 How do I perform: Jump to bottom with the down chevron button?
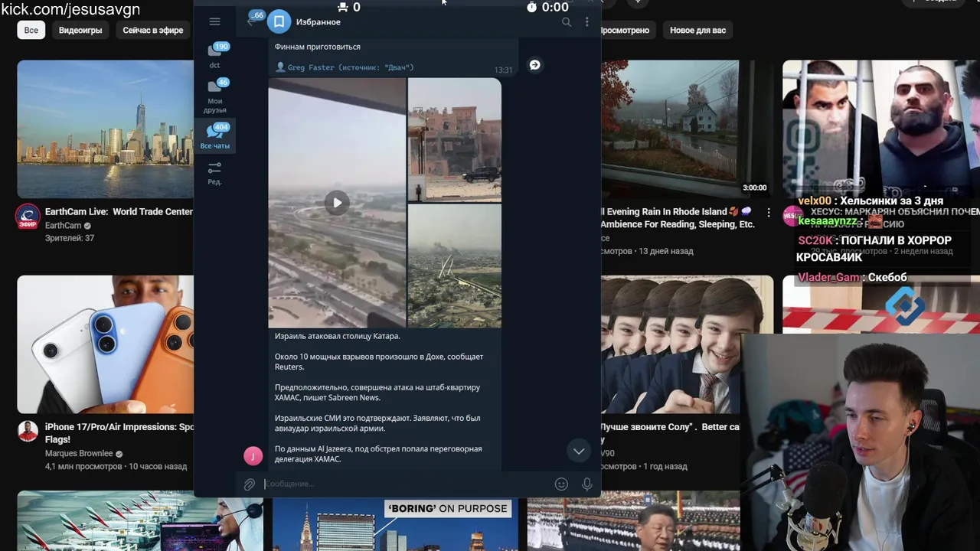point(579,452)
